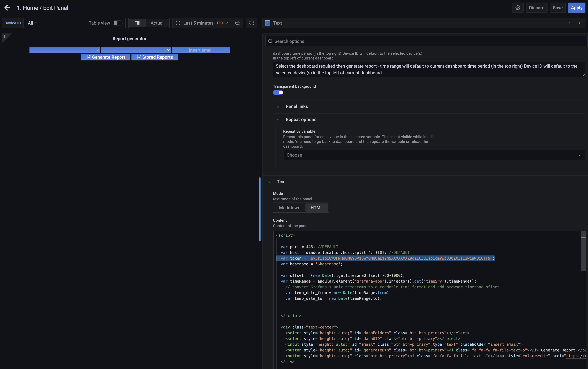The width and height of the screenshot is (588, 369).
Task: Select the Fill view option
Action: coord(137,23)
